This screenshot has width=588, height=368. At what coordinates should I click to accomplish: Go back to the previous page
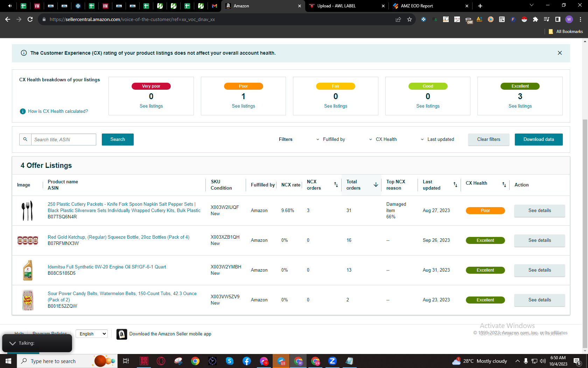(x=8, y=19)
